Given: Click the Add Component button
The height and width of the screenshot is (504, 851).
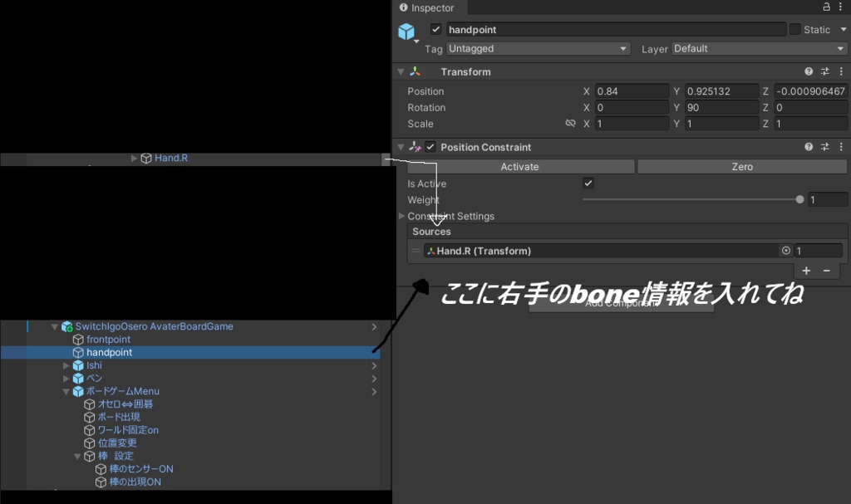Looking at the screenshot, I should (x=621, y=305).
